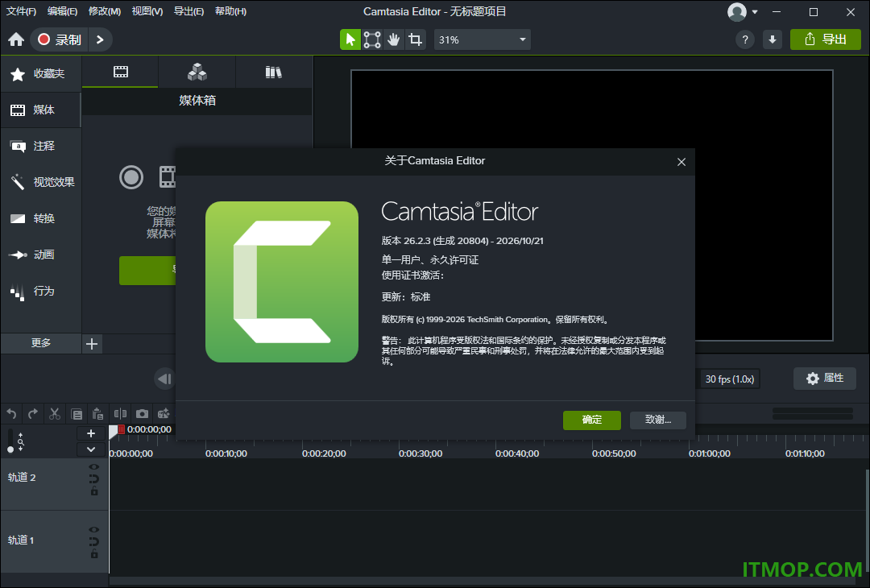The height and width of the screenshot is (588, 870).
Task: Toggle visibility eye for 轨道 1
Action: [93, 530]
